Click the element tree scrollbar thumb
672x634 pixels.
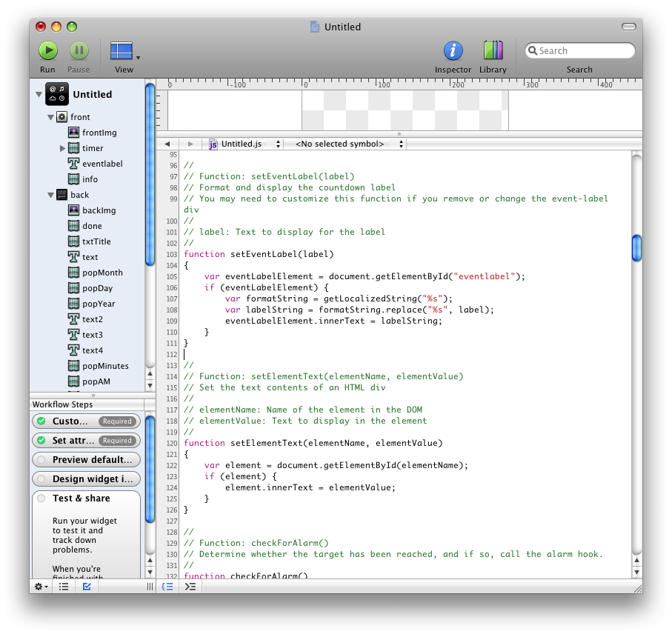click(150, 175)
